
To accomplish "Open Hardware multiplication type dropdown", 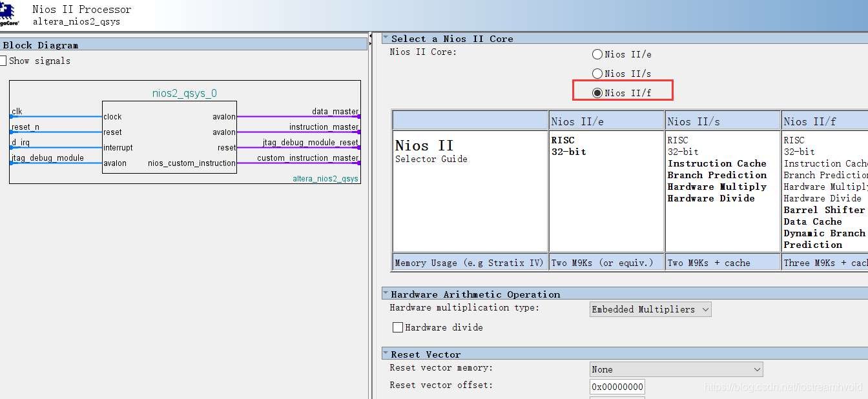I will point(650,309).
